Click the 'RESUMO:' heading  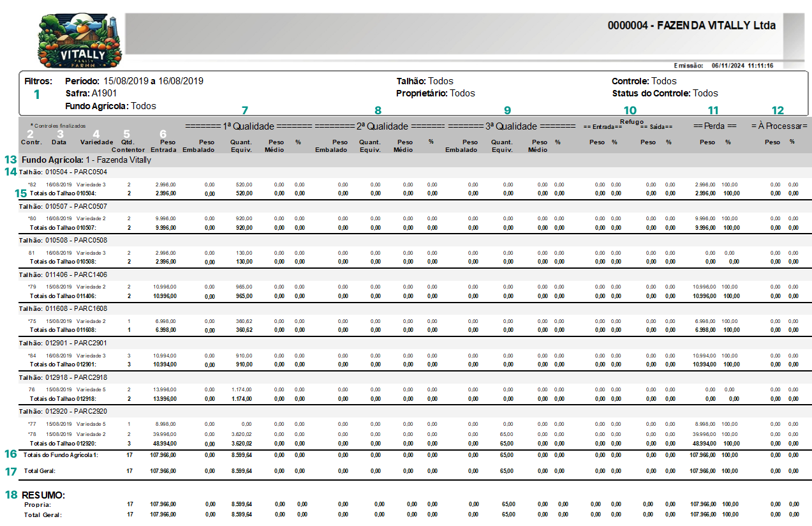tap(43, 495)
